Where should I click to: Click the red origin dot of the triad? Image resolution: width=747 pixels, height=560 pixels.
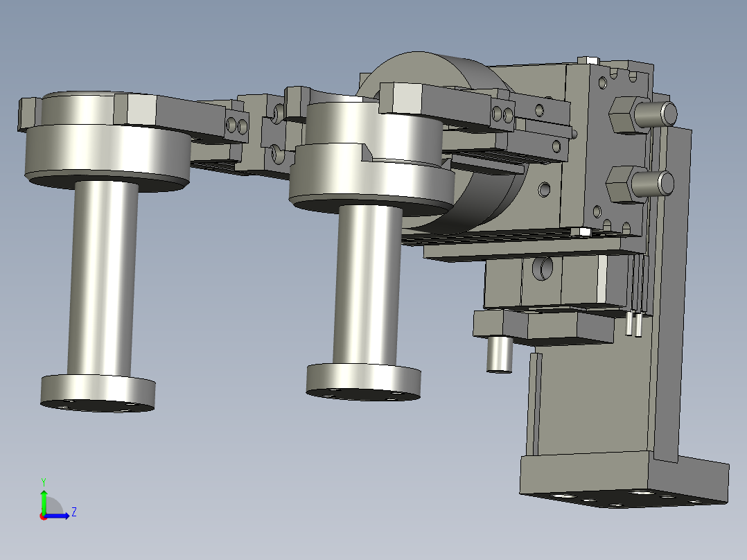coord(44,516)
